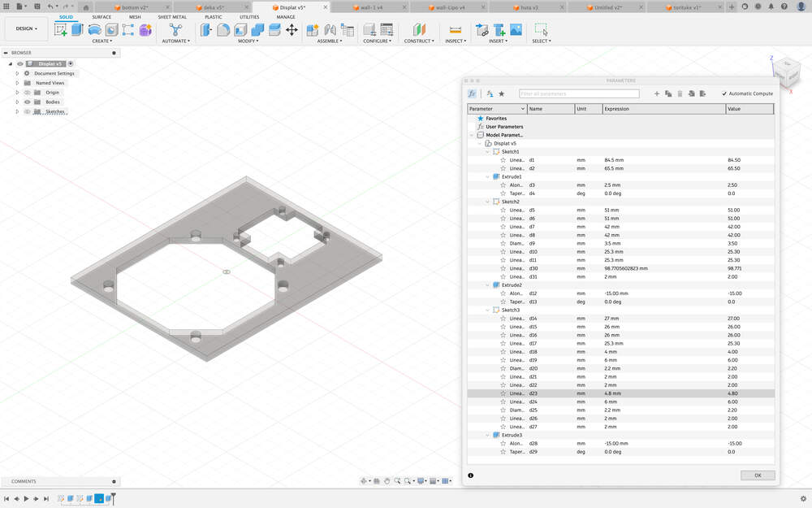The image size is (812, 508).
Task: Select the d30 expression 98.7705602823 mm
Action: pos(625,268)
